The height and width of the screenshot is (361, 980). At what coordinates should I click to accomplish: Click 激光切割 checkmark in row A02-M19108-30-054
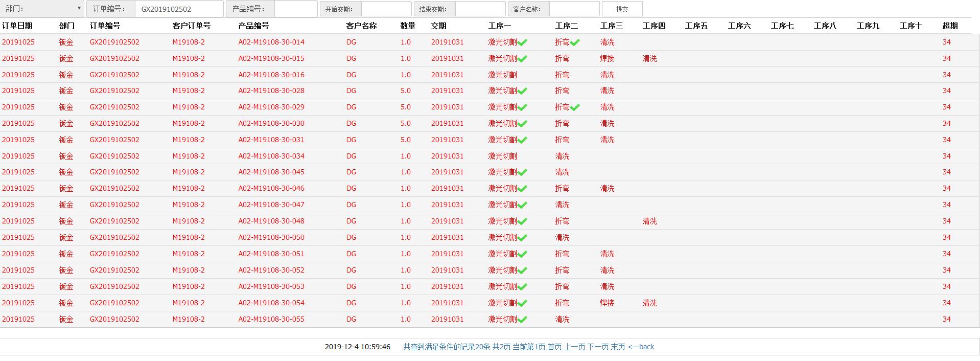pyautogui.click(x=522, y=303)
